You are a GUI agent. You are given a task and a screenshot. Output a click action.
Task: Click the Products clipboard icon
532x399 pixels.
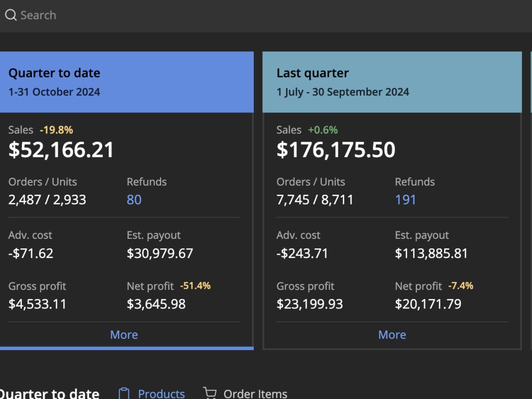(x=124, y=394)
